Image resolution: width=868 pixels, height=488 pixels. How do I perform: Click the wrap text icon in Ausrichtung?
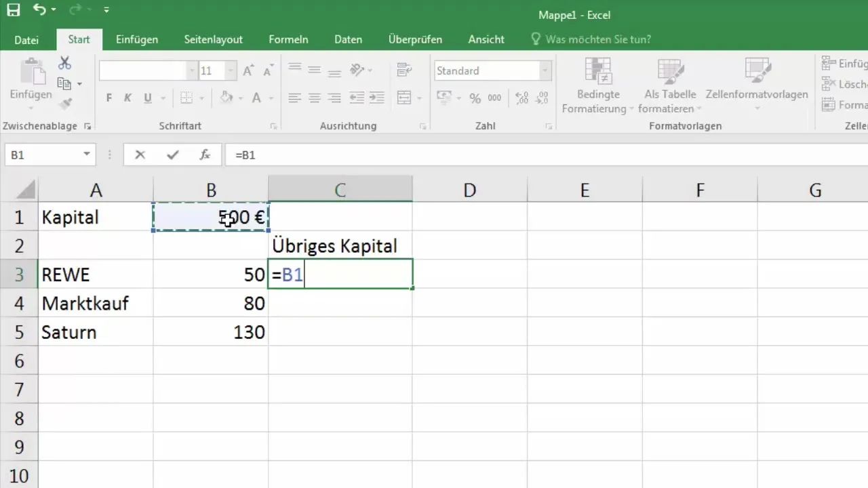[x=404, y=69]
